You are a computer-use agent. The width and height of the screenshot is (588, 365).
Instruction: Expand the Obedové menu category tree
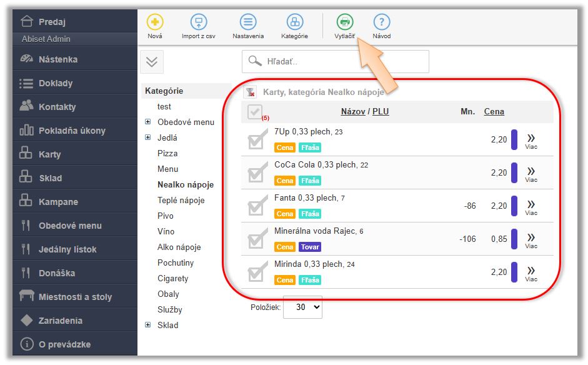pos(148,122)
